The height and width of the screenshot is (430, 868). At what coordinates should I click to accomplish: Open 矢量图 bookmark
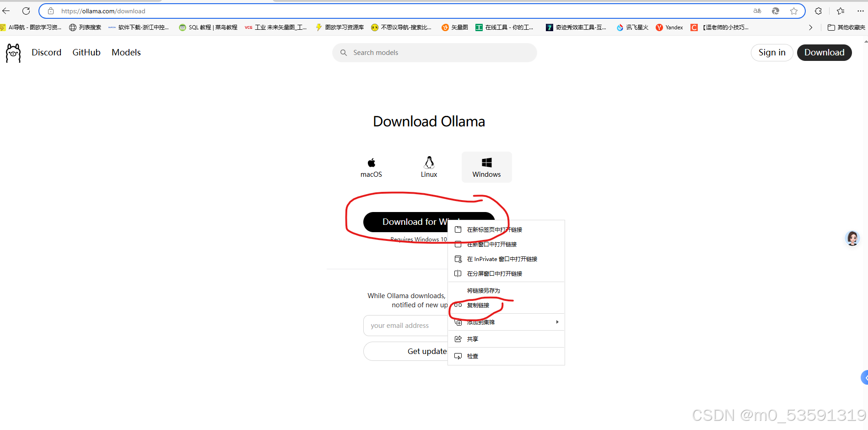tap(455, 27)
